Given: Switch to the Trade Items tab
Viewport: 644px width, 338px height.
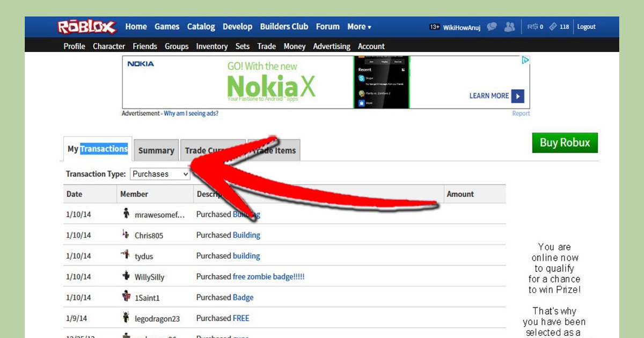Looking at the screenshot, I should pos(274,151).
